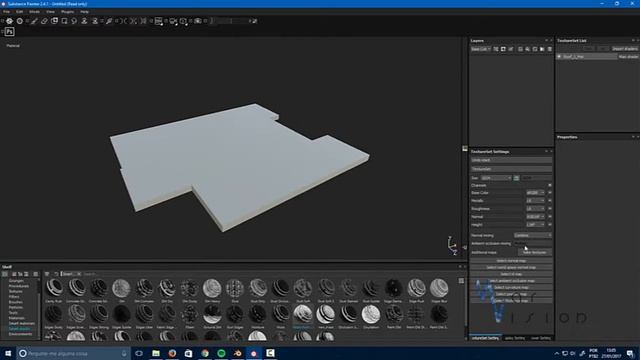This screenshot has height=360, width=640.
Task: Open the Plugins menu
Action: tap(67, 12)
